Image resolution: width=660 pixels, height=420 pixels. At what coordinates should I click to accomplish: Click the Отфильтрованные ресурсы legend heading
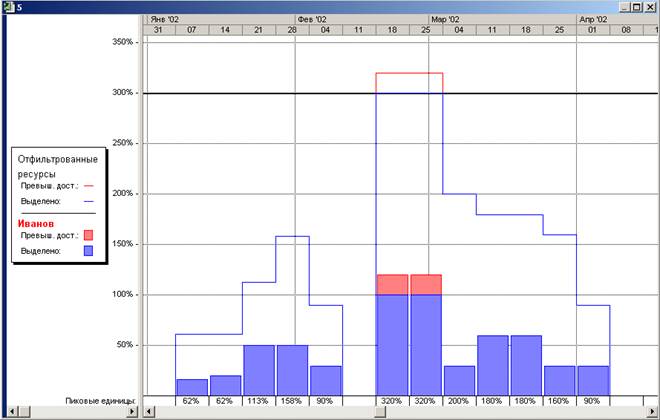pyautogui.click(x=58, y=167)
